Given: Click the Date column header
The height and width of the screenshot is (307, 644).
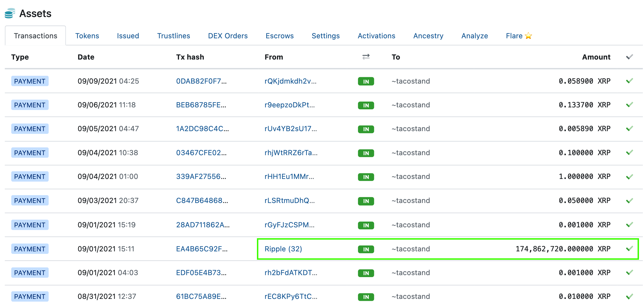Looking at the screenshot, I should [86, 57].
